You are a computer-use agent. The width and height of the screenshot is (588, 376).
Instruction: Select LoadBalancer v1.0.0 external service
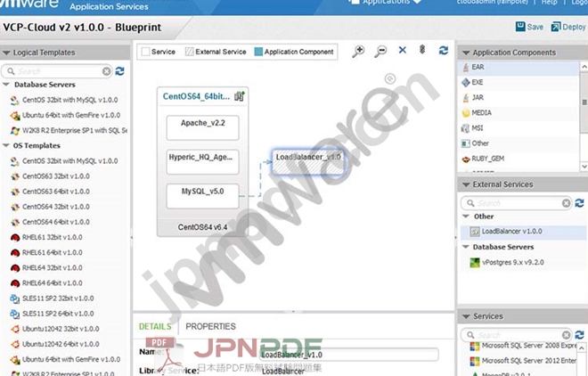pos(523,232)
